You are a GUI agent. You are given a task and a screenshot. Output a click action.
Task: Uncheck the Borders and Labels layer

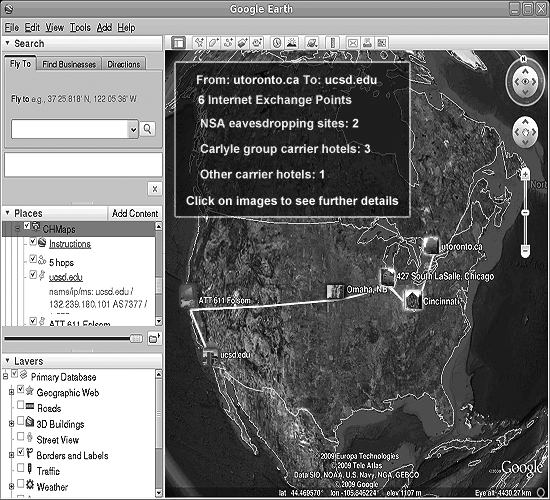pyautogui.click(x=21, y=452)
